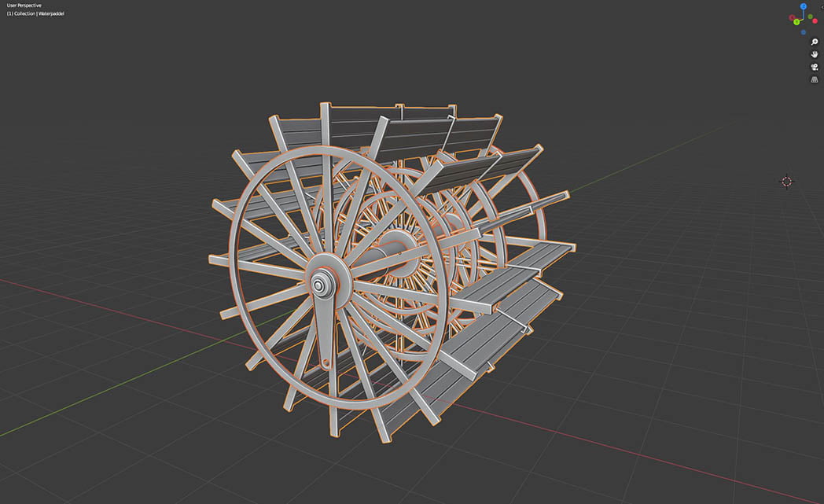
Task: Select the pan hand navigation icon
Action: point(815,54)
